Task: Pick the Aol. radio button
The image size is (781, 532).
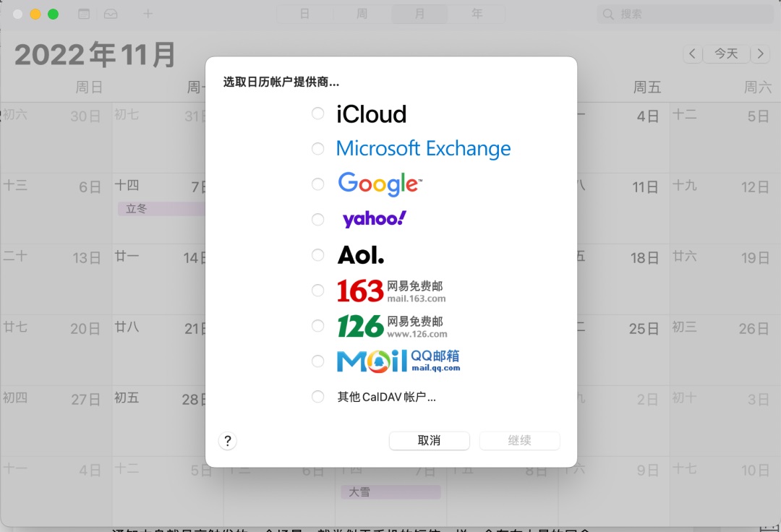Action: coord(317,255)
